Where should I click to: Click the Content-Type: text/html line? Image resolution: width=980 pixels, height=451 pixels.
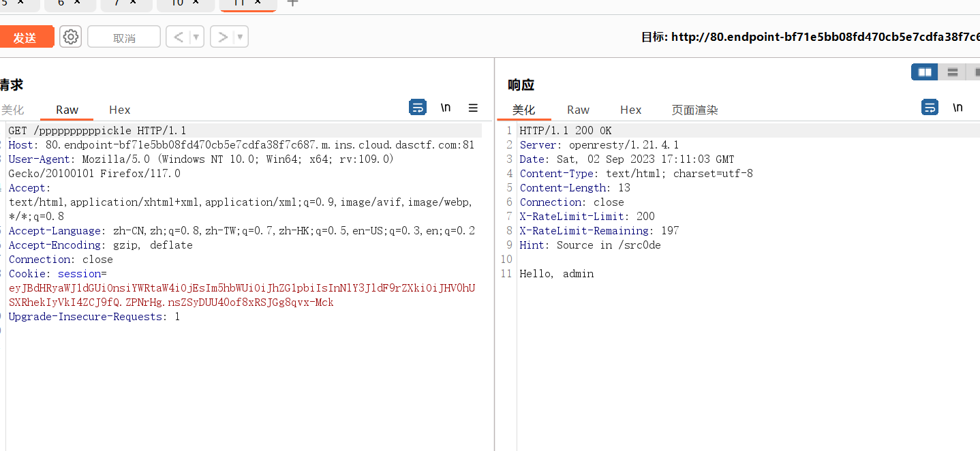click(x=637, y=174)
